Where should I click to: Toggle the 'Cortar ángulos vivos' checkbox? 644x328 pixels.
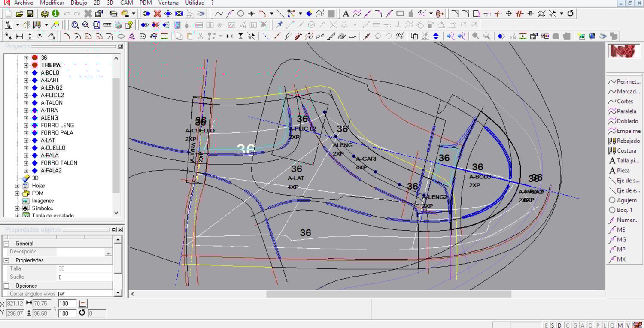pos(61,294)
